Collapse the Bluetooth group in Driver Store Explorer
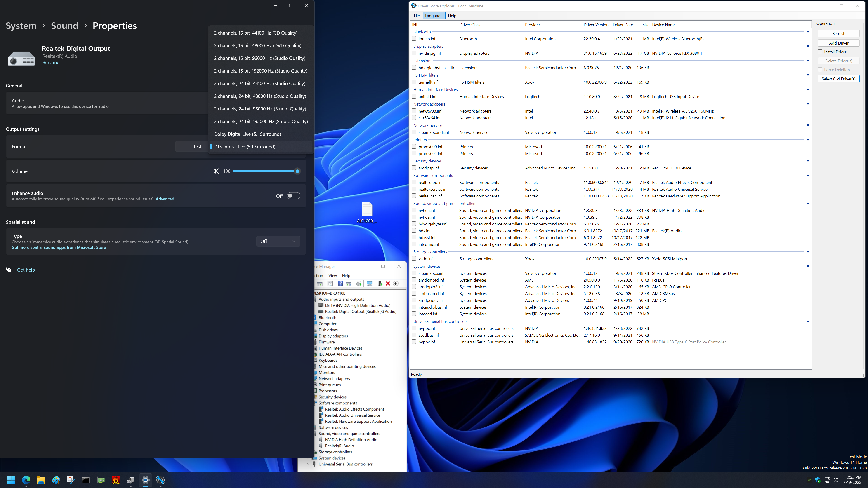This screenshot has width=868, height=488. 808,32
